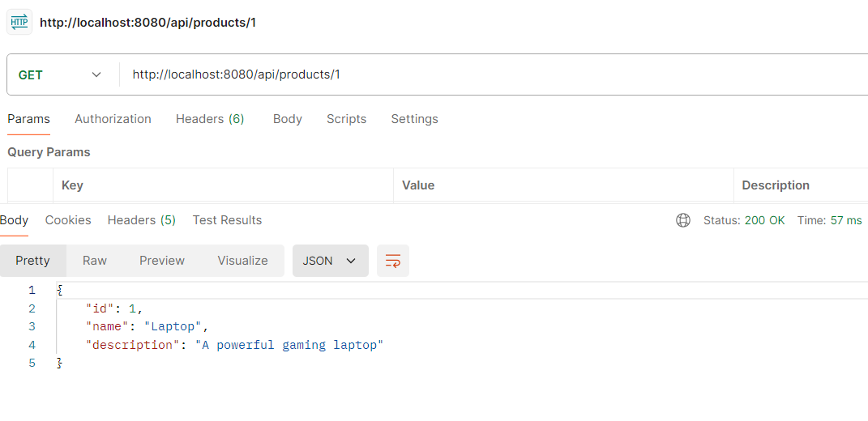Select the Preview response view

point(162,261)
